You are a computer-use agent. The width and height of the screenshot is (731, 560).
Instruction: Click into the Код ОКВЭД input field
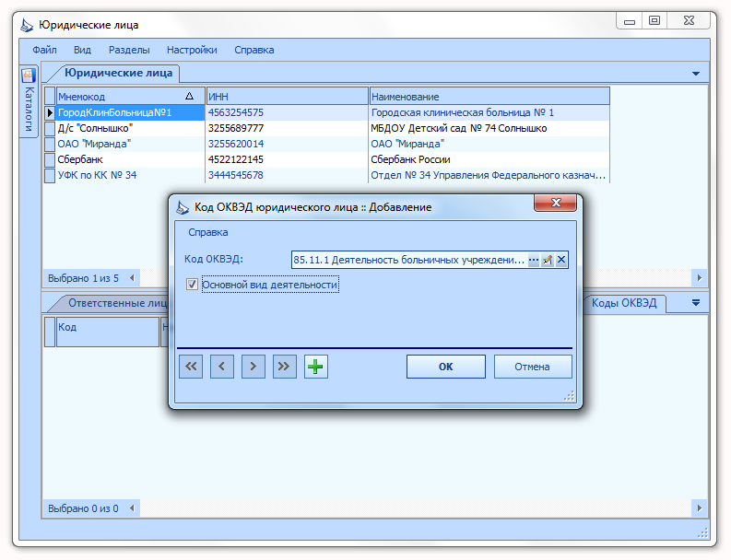(409, 260)
